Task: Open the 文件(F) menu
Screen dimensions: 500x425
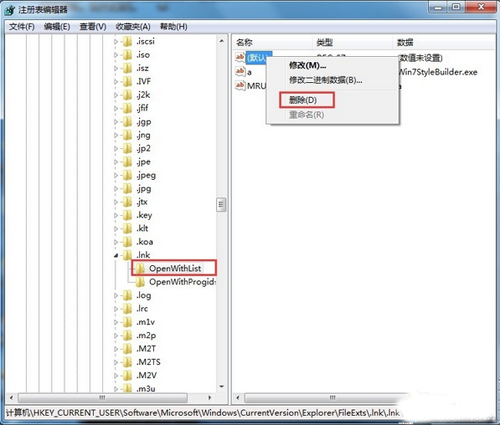Action: click(22, 26)
